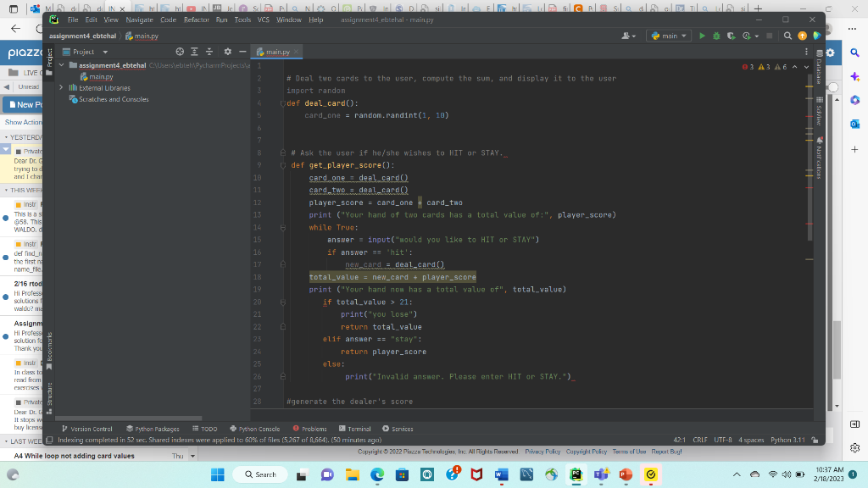
Task: Open the Version Control tool window
Action: 87,429
